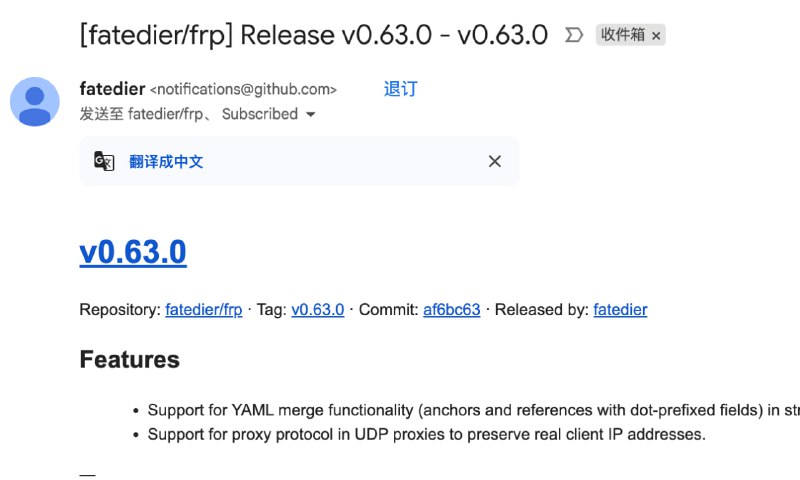Click the UDP proxy protocol bullet text
The width and height of the screenshot is (800, 480).
point(426,434)
